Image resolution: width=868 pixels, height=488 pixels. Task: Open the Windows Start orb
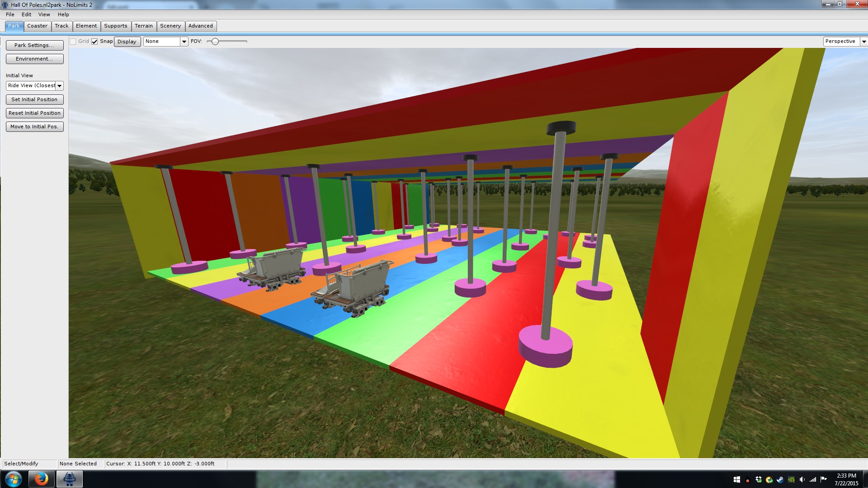click(x=13, y=479)
